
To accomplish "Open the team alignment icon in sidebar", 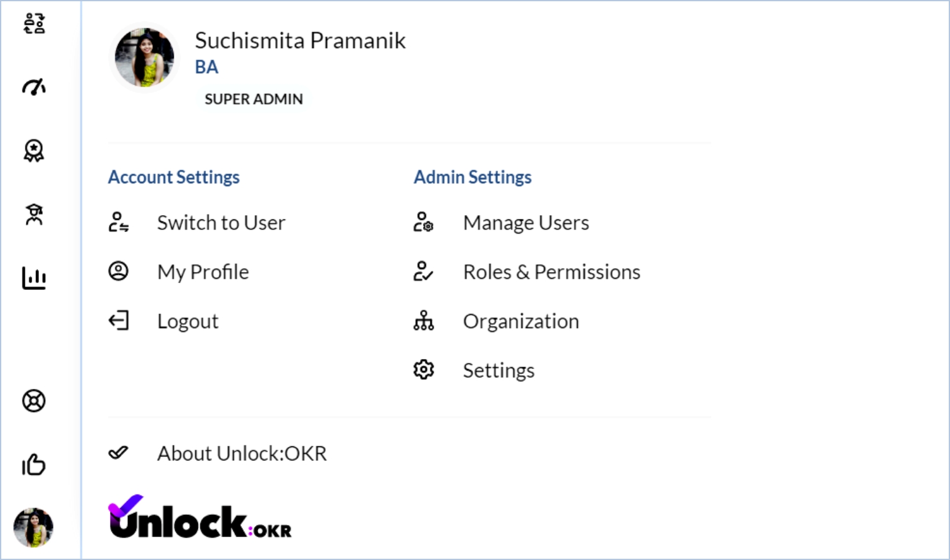I will coord(34,23).
